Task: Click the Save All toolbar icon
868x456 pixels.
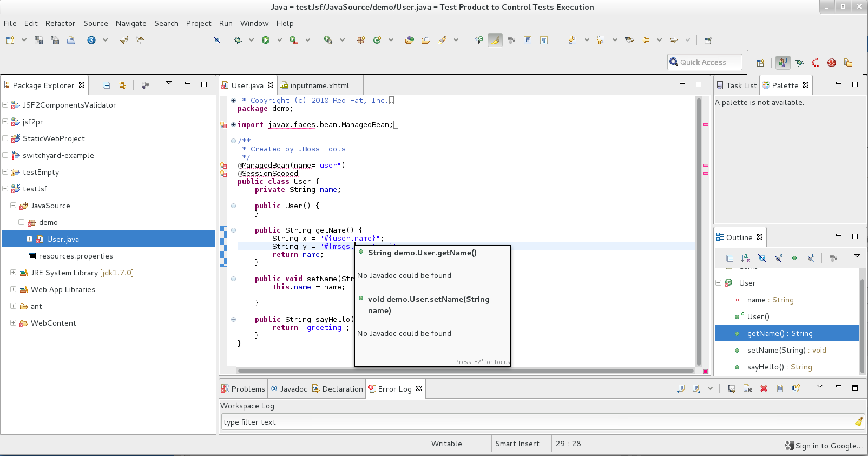Action: pyautogui.click(x=55, y=40)
